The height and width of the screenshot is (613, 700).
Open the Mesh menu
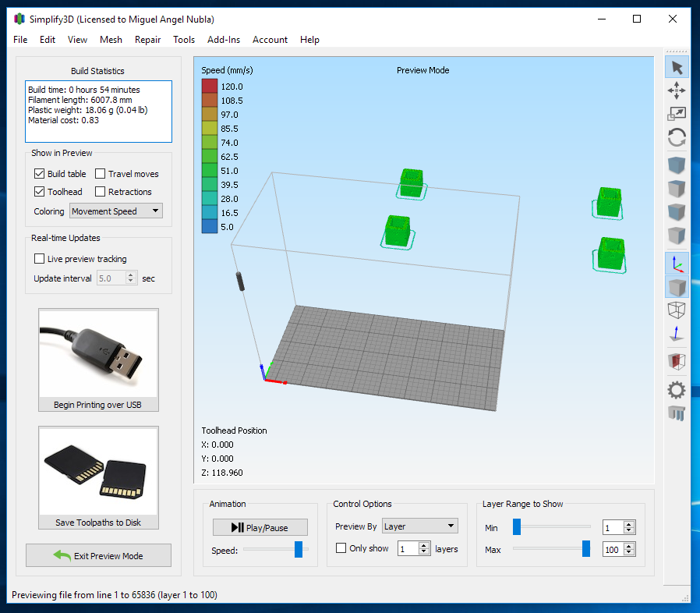pyautogui.click(x=111, y=40)
